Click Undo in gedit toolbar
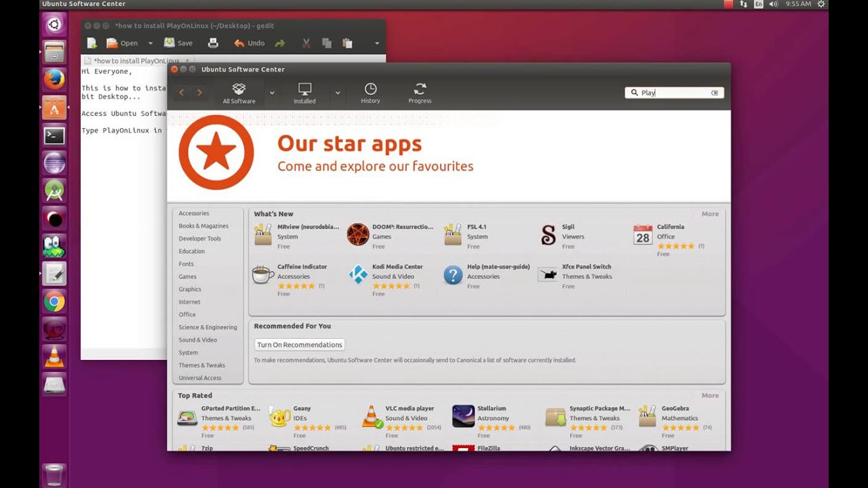This screenshot has width=868, height=488. (249, 43)
